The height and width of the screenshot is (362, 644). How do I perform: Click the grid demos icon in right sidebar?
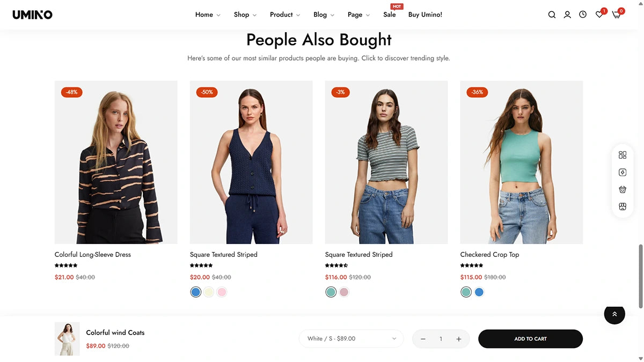[x=622, y=154]
